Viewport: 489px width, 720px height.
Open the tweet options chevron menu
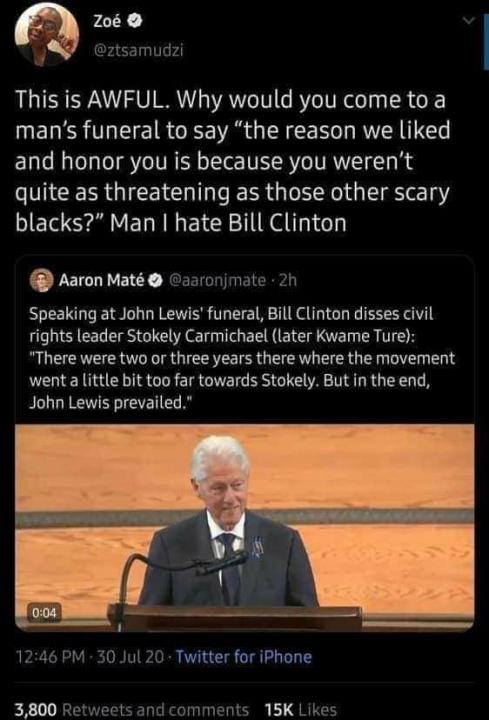pyautogui.click(x=468, y=20)
